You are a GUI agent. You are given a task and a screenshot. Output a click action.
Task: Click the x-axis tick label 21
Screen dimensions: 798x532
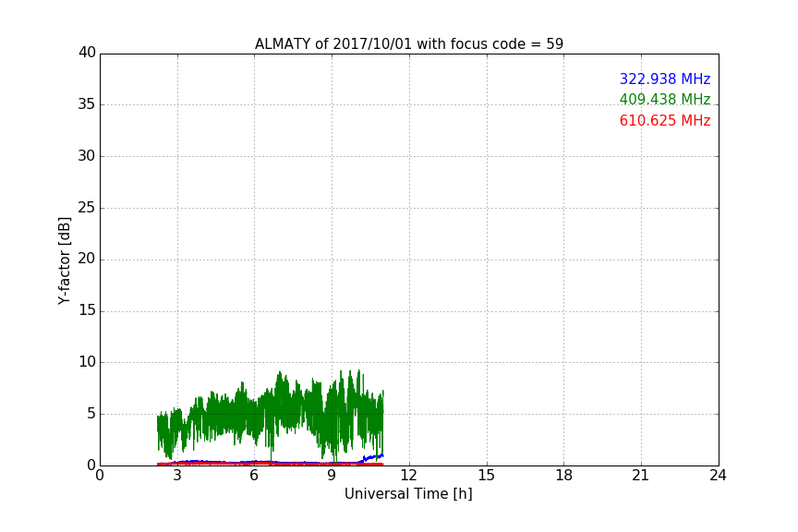pos(641,476)
